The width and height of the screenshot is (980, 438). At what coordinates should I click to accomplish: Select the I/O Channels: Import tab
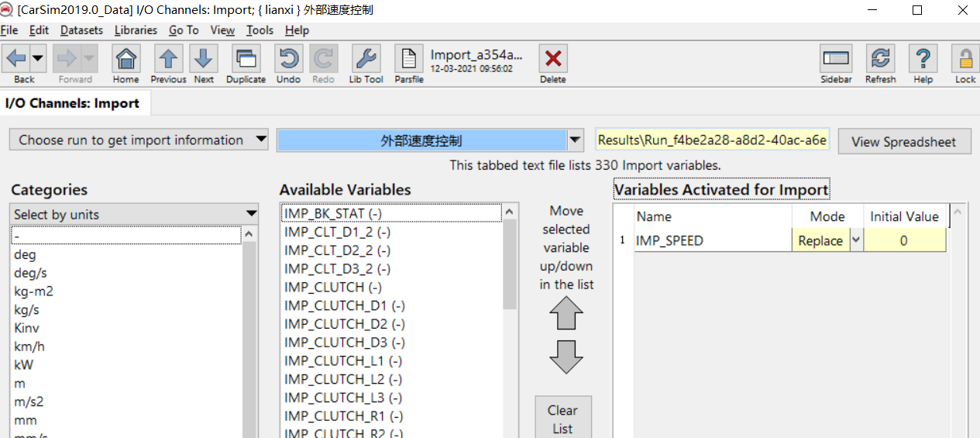(x=73, y=103)
